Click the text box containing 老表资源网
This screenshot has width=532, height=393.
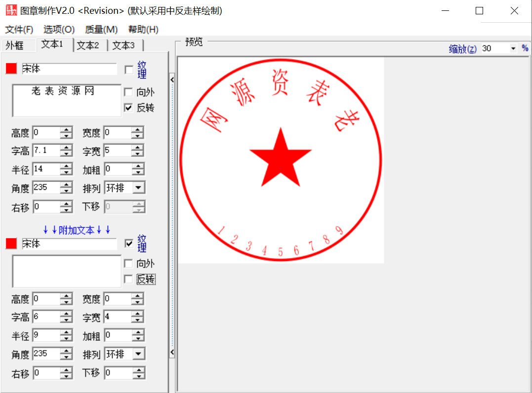tap(66, 101)
